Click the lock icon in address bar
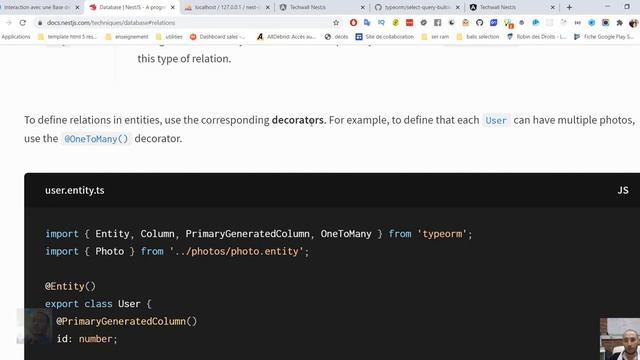This screenshot has width=640, height=360. [40, 23]
